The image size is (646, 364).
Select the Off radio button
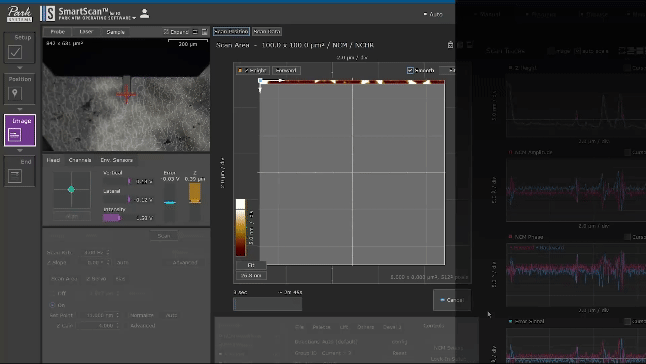click(52, 293)
